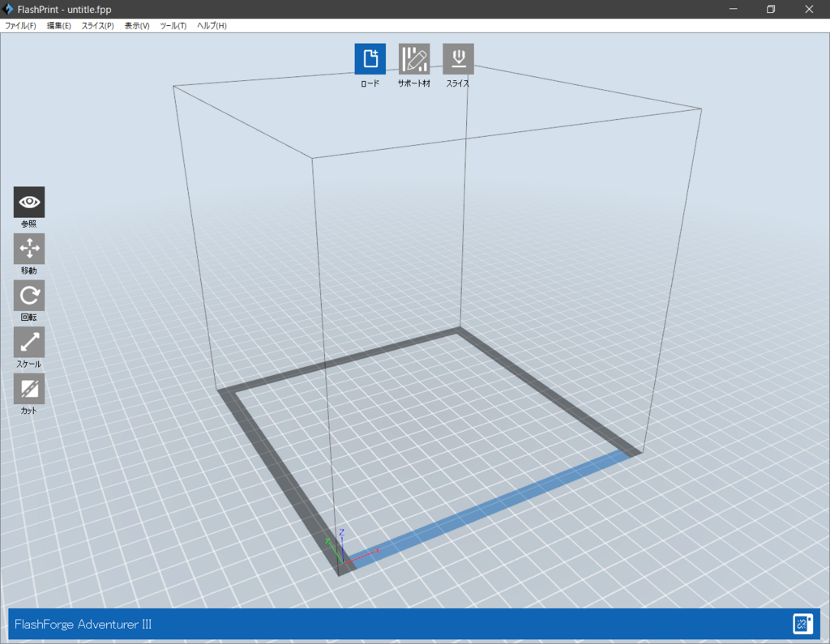Click the Load (ロード) file icon

pyautogui.click(x=370, y=59)
